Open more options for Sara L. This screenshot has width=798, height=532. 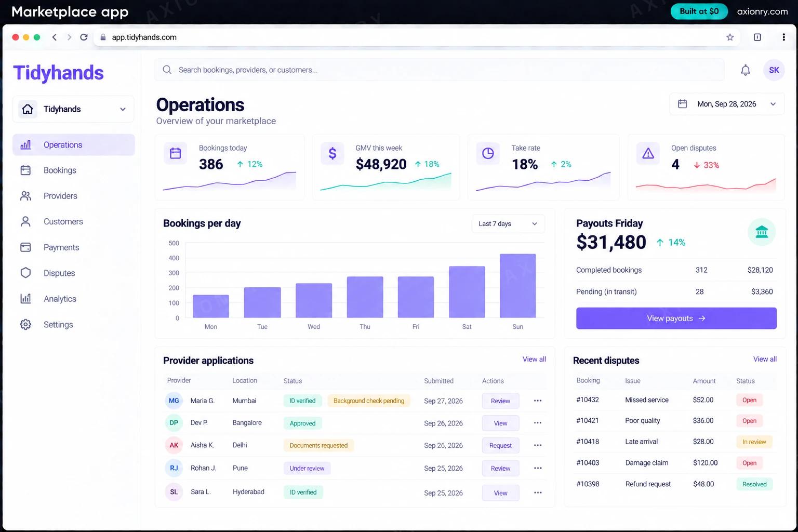pyautogui.click(x=538, y=493)
